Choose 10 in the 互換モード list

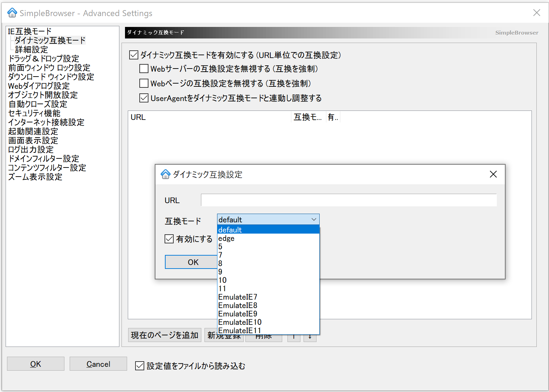268,280
